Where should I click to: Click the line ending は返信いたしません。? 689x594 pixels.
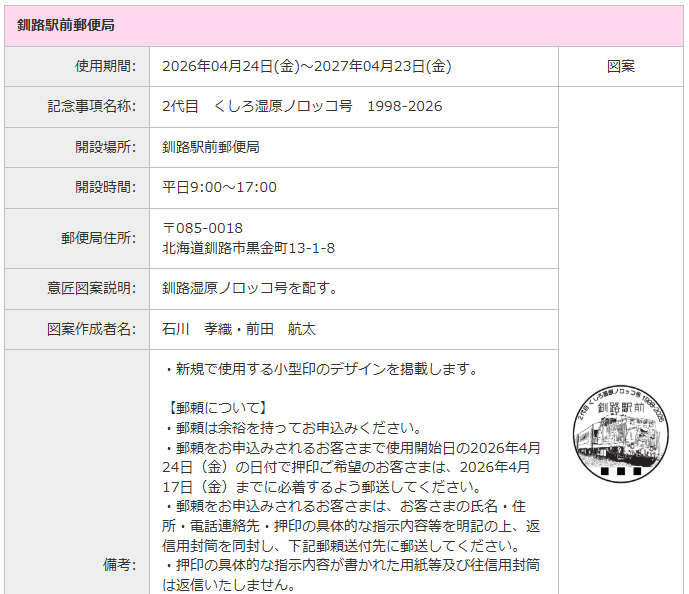228,585
